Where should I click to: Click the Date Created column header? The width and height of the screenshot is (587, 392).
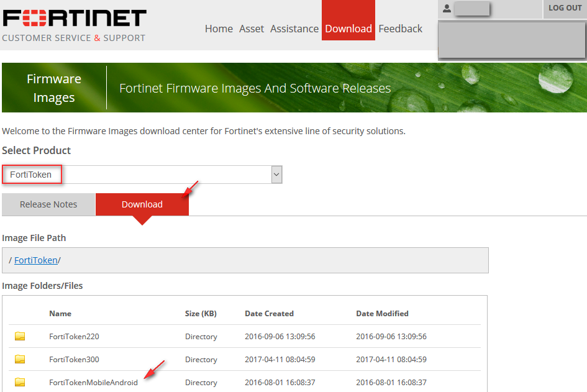click(269, 313)
